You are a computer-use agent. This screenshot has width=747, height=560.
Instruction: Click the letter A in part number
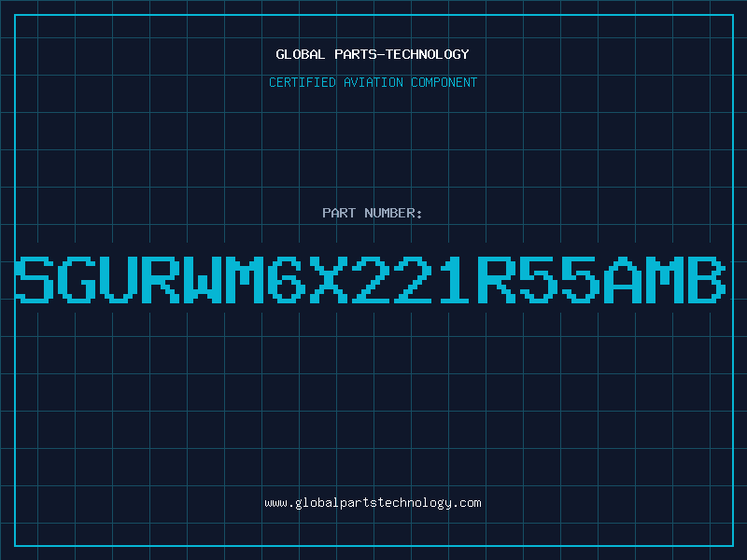[622, 280]
